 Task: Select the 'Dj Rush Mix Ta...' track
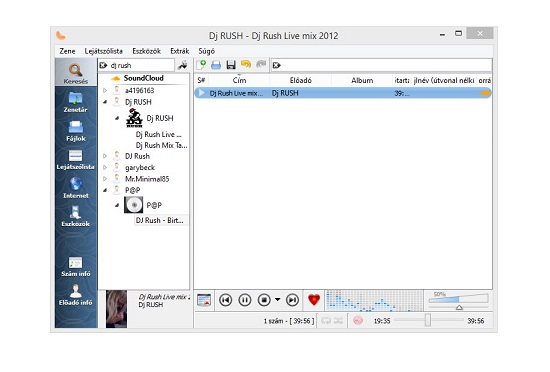[x=161, y=146]
